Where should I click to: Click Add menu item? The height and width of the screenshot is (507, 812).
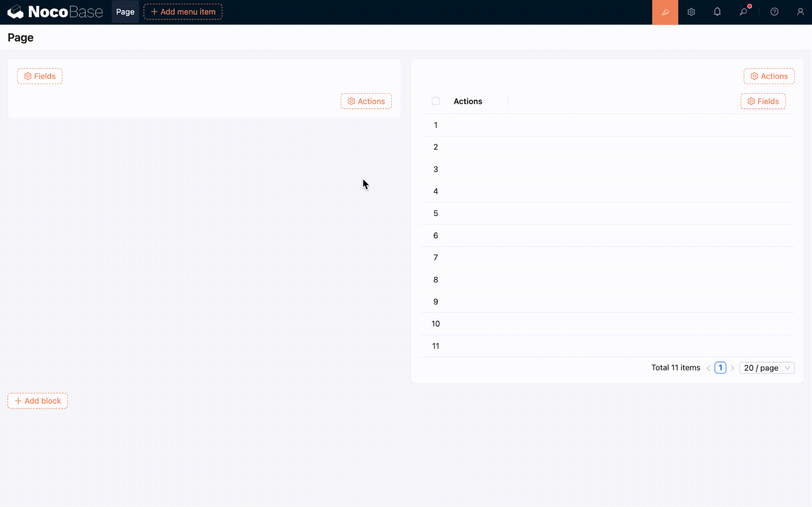(183, 12)
